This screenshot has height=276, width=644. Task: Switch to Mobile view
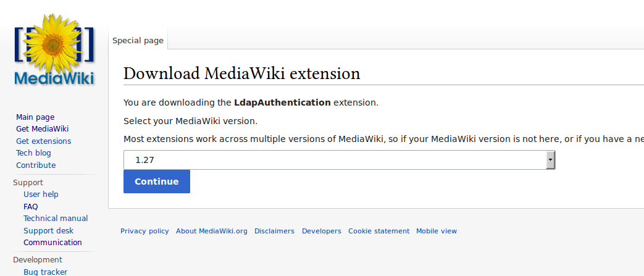pyautogui.click(x=437, y=231)
